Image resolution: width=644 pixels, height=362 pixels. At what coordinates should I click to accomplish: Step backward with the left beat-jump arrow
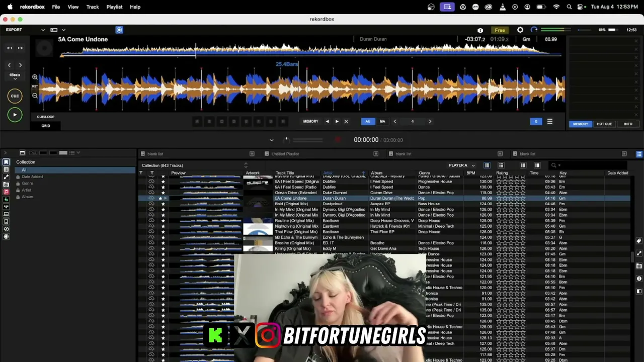tap(9, 65)
